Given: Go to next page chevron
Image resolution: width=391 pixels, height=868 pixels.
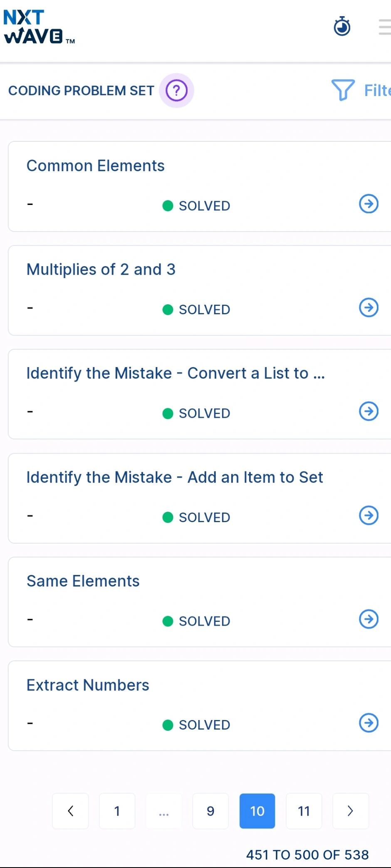Looking at the screenshot, I should point(350,811).
